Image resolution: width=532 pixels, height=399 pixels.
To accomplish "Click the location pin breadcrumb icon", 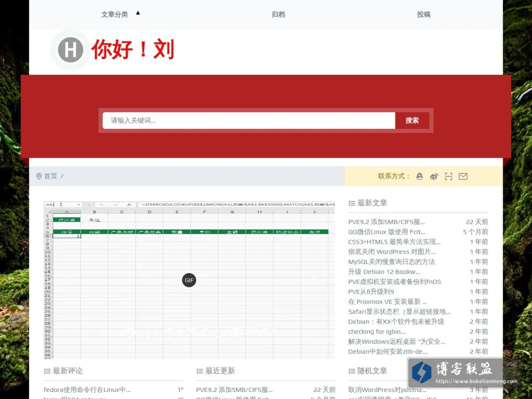I will 39,176.
